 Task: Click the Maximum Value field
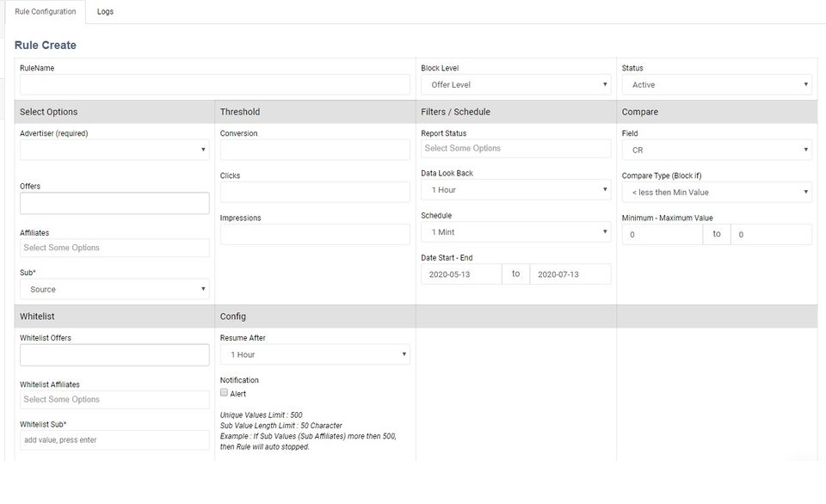771,234
